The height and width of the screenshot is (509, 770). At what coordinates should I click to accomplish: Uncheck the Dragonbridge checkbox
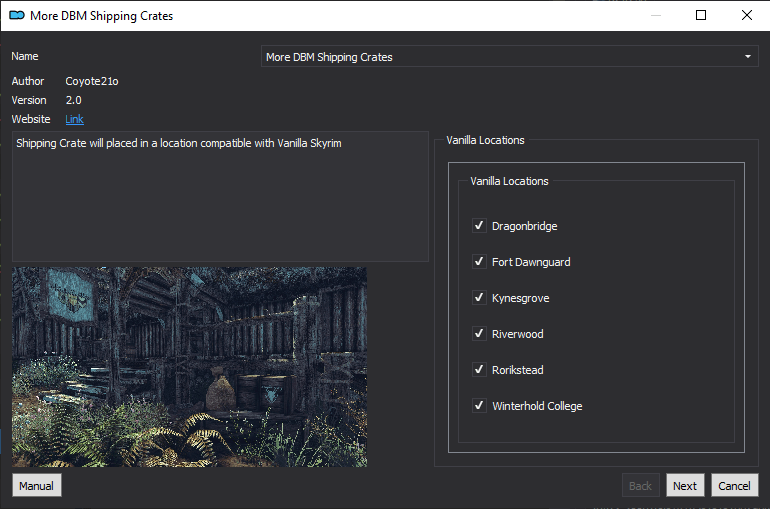coord(479,226)
